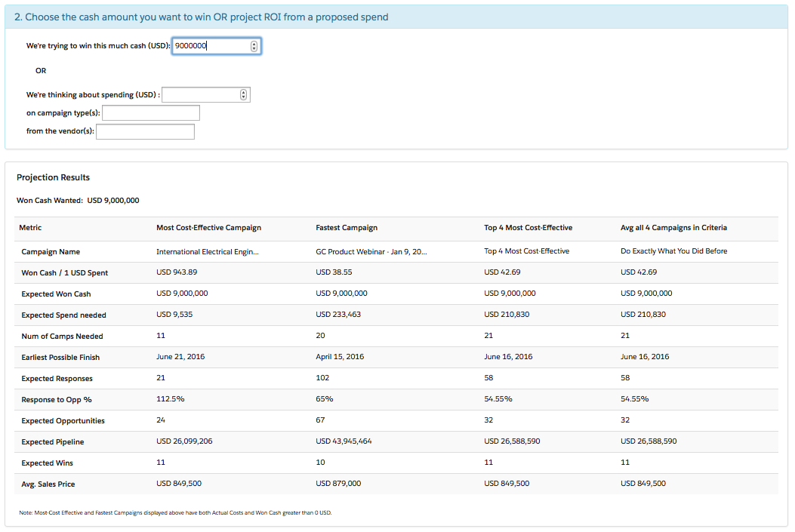Open the International Electrical Engin... campaign name
795x532 pixels.
(208, 251)
